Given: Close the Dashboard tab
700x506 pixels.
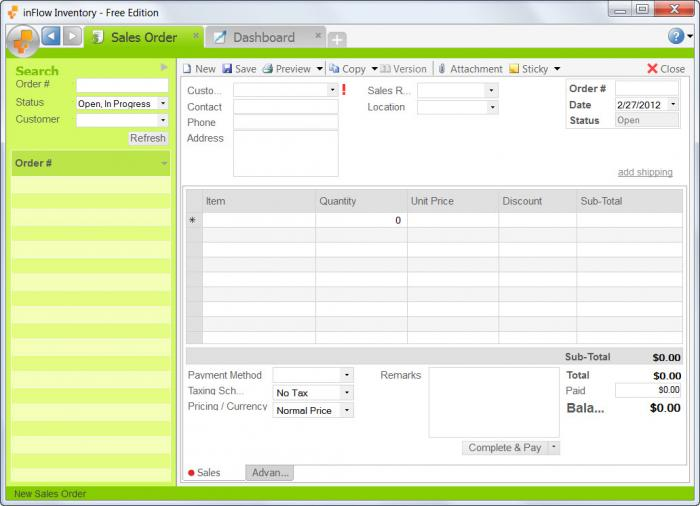Looking at the screenshot, I should point(318,35).
